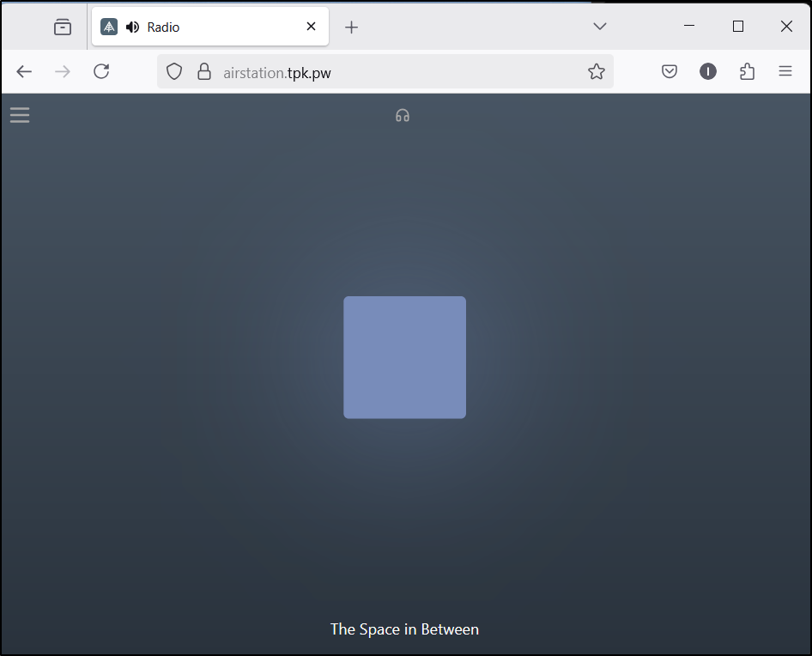Stop playback with the square stop button
This screenshot has width=812, height=656.
pyautogui.click(x=404, y=357)
